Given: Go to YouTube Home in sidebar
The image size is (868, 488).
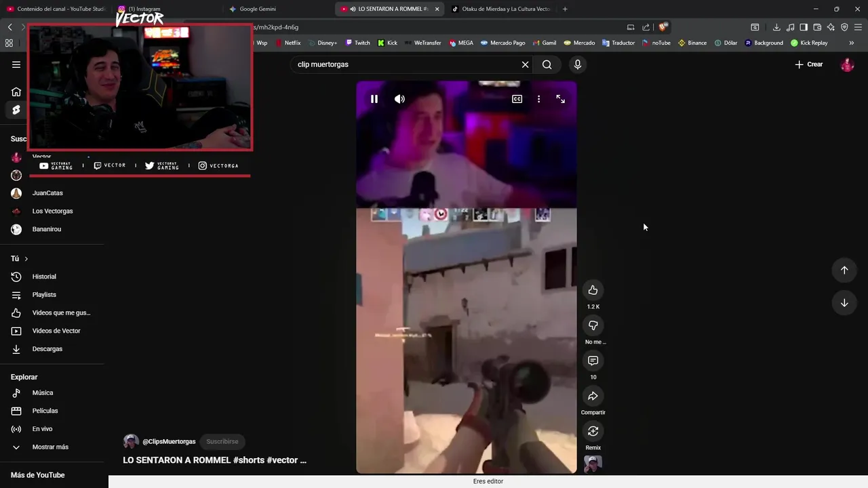Looking at the screenshot, I should pos(16,91).
